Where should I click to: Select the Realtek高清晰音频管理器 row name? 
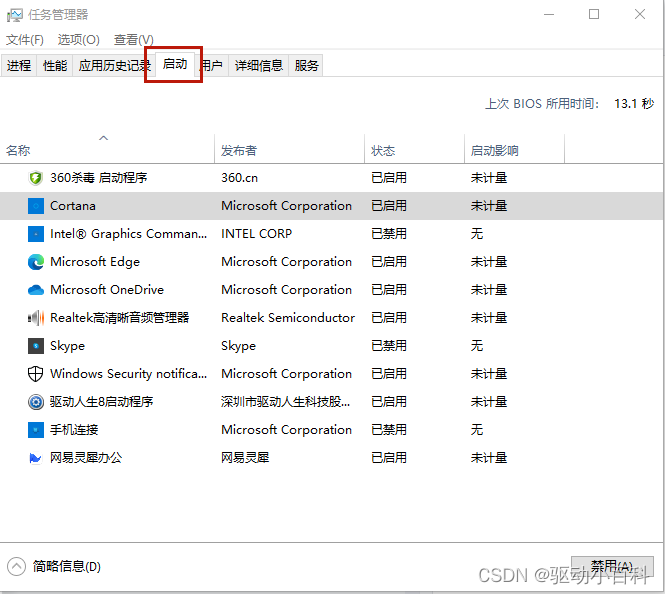pyautogui.click(x=120, y=318)
